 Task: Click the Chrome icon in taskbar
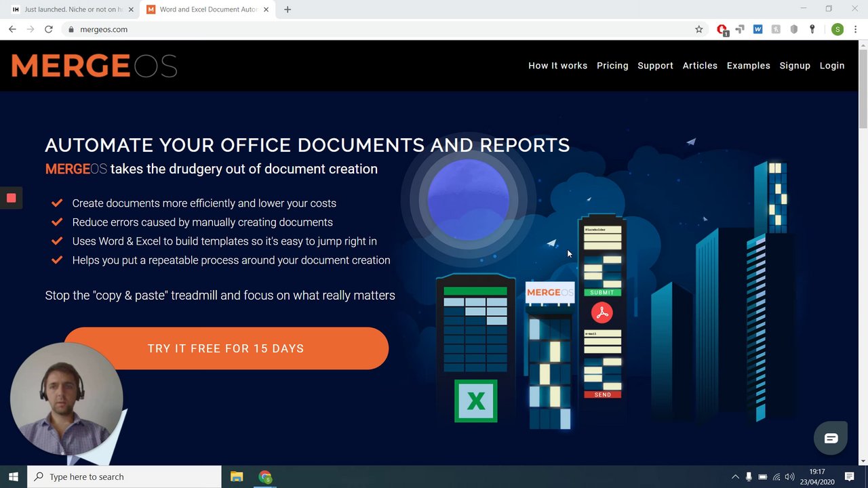pos(265,476)
